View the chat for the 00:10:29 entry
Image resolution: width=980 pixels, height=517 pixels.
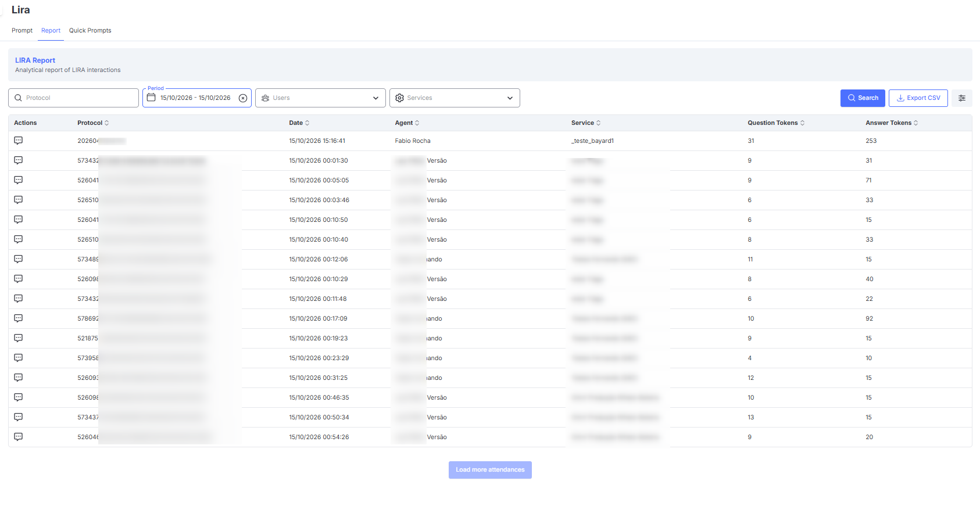(19, 279)
